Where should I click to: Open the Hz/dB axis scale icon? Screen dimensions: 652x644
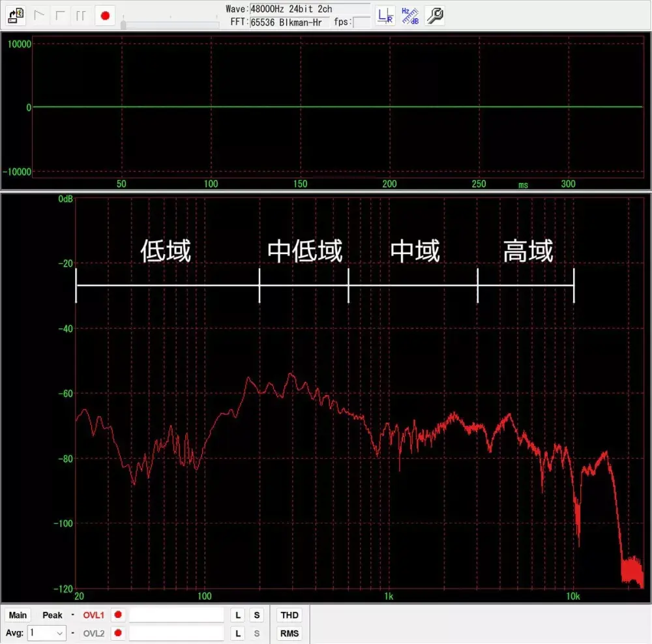coord(409,16)
